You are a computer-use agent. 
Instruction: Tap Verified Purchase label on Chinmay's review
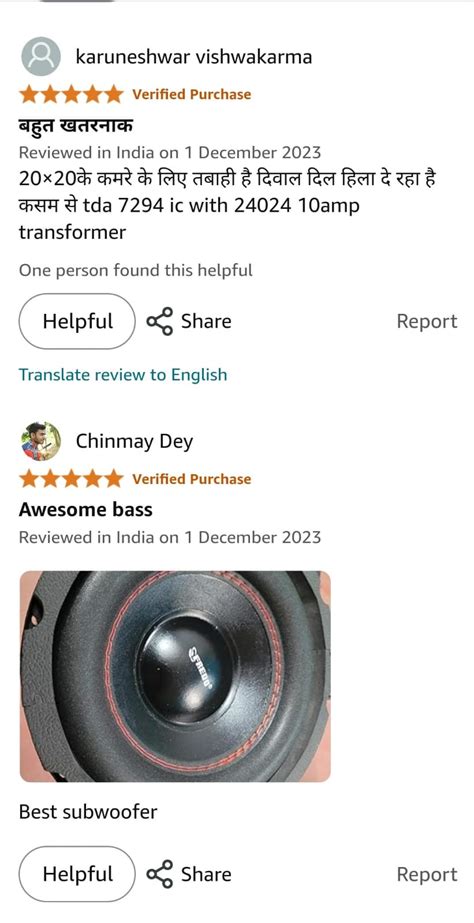coord(191,479)
